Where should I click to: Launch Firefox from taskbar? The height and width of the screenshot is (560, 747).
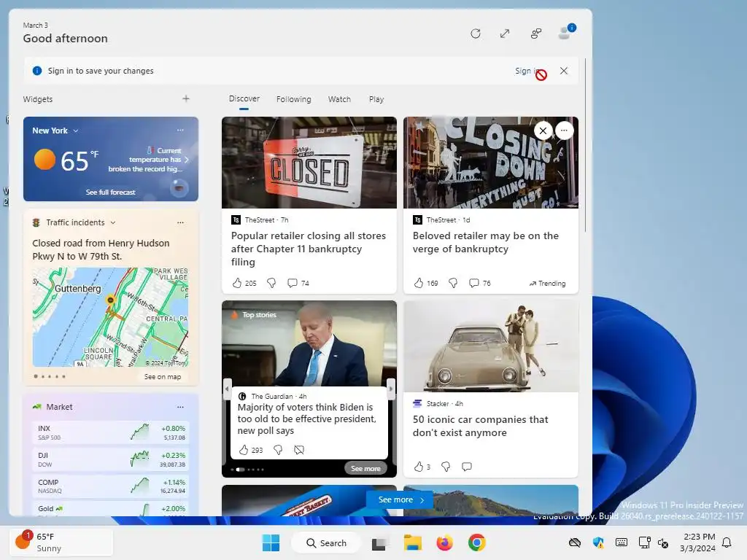click(444, 542)
